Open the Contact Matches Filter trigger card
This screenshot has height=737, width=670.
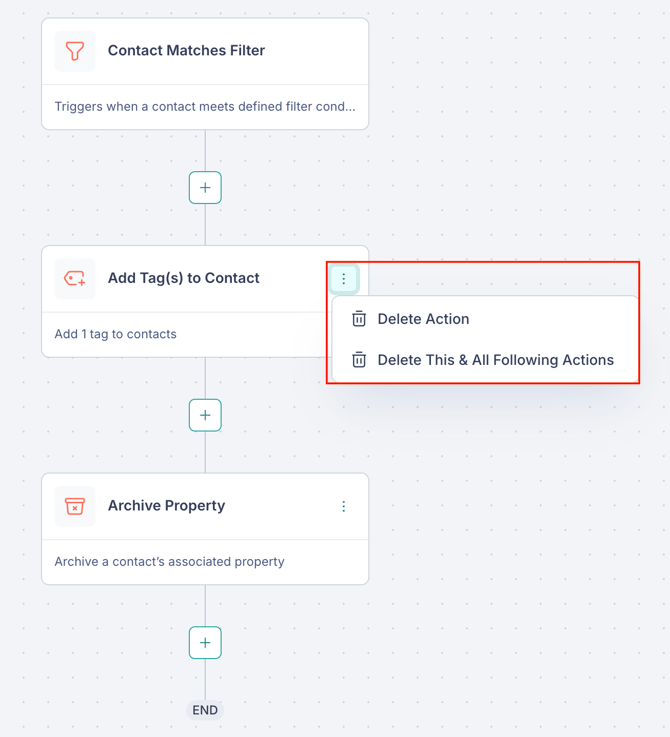pos(205,74)
